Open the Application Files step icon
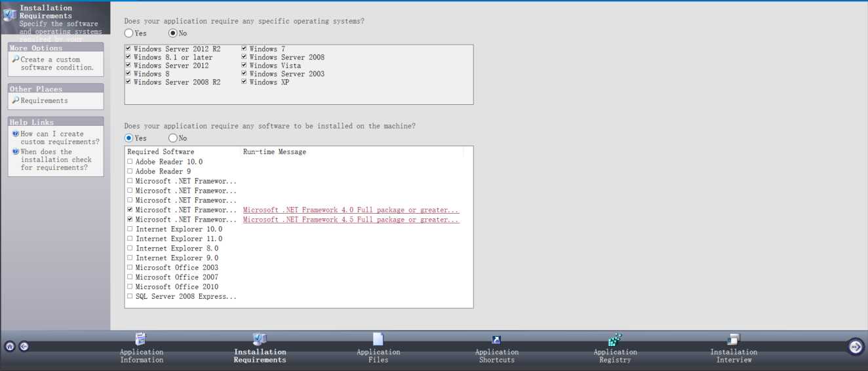 (378, 339)
